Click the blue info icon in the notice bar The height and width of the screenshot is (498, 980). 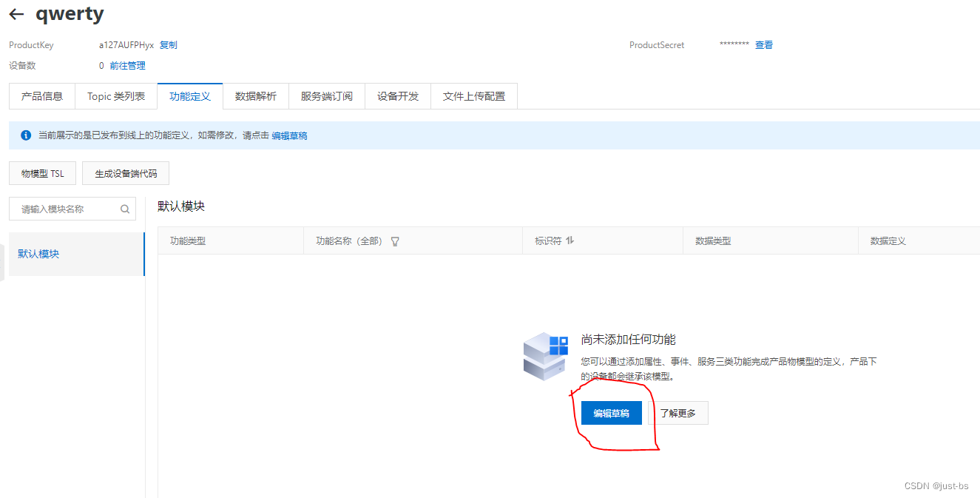pos(26,135)
